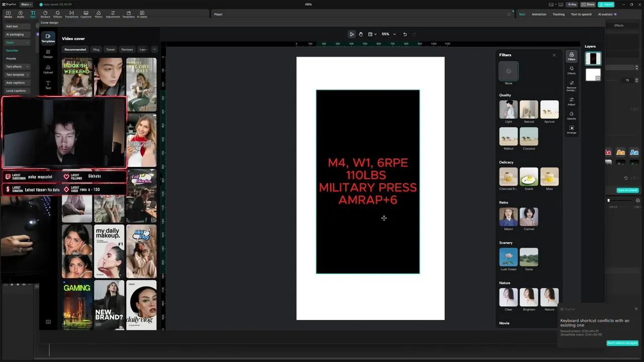Click Don't remind me again button
Viewport: 644px width, 362px height.
pyautogui.click(x=622, y=343)
